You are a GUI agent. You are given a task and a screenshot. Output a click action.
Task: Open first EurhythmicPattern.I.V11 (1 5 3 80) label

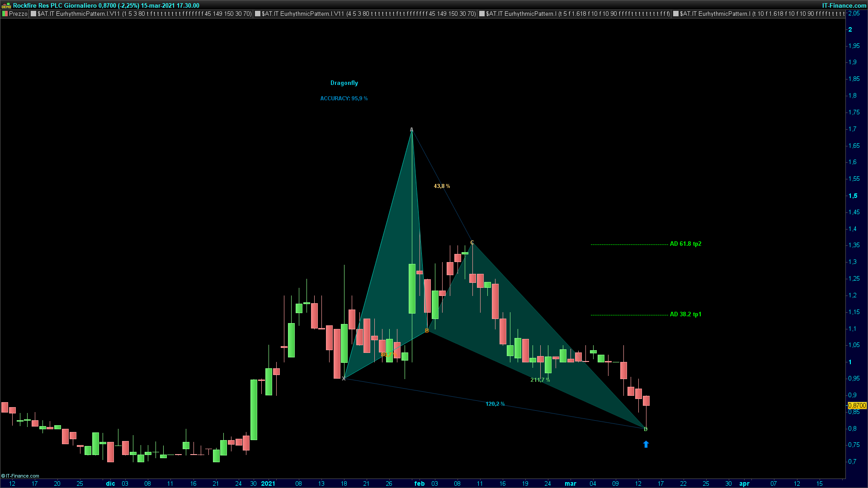click(144, 14)
